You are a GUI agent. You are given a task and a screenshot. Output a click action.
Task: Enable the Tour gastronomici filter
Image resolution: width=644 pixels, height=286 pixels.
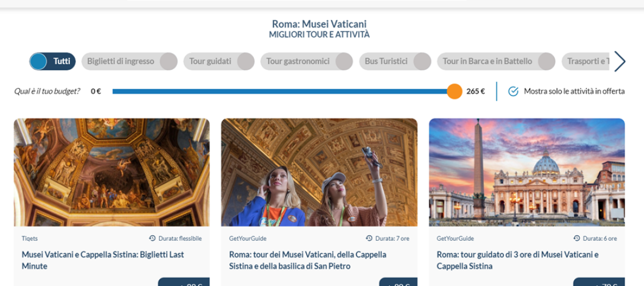coord(306,61)
